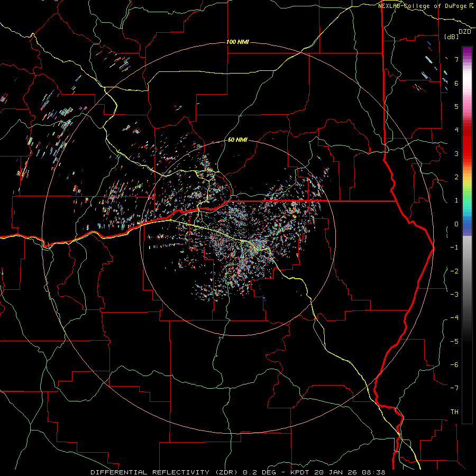Viewport: 476px width, 476px height.
Task: Click the -1 value on the dB scale
Action: coord(454,248)
